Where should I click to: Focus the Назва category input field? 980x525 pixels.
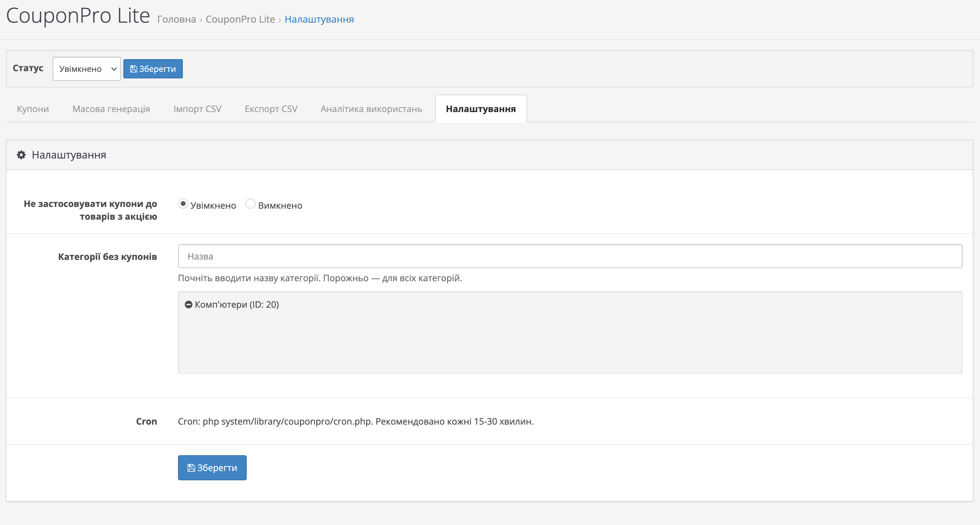[x=570, y=256]
